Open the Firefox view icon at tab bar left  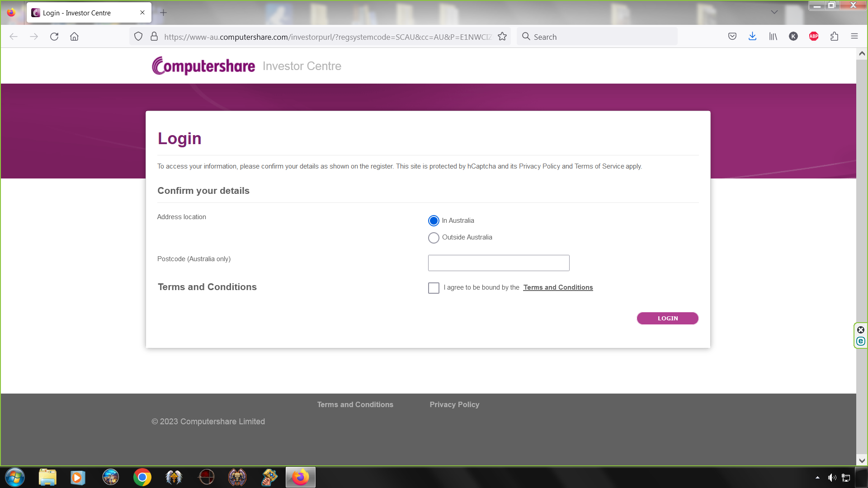click(11, 13)
